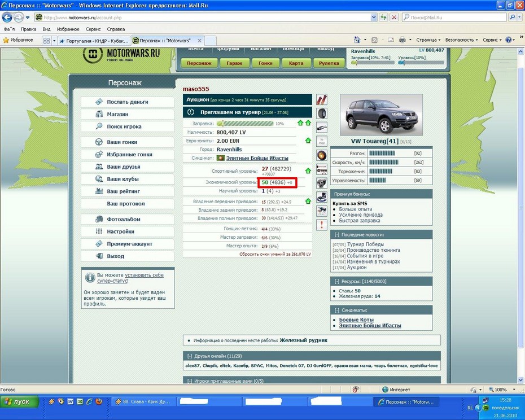
Task: Click the VW Touareg car image
Action: click(x=382, y=115)
